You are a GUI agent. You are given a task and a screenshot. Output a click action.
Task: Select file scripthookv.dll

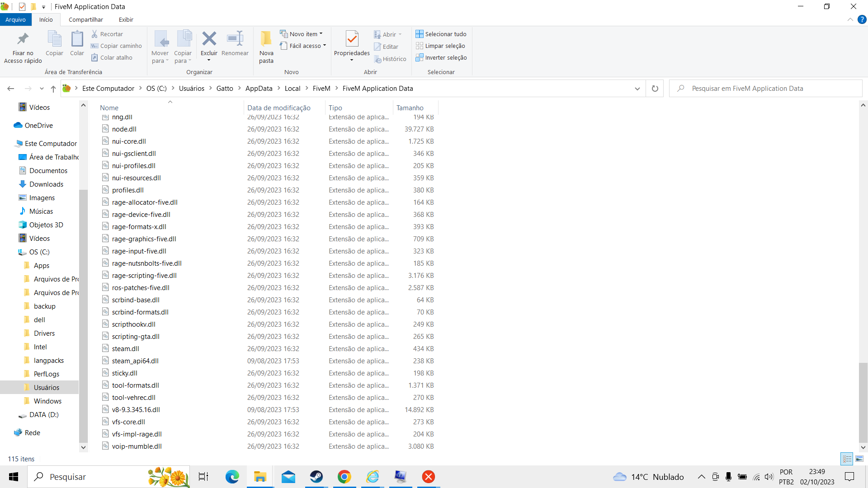pyautogui.click(x=133, y=324)
